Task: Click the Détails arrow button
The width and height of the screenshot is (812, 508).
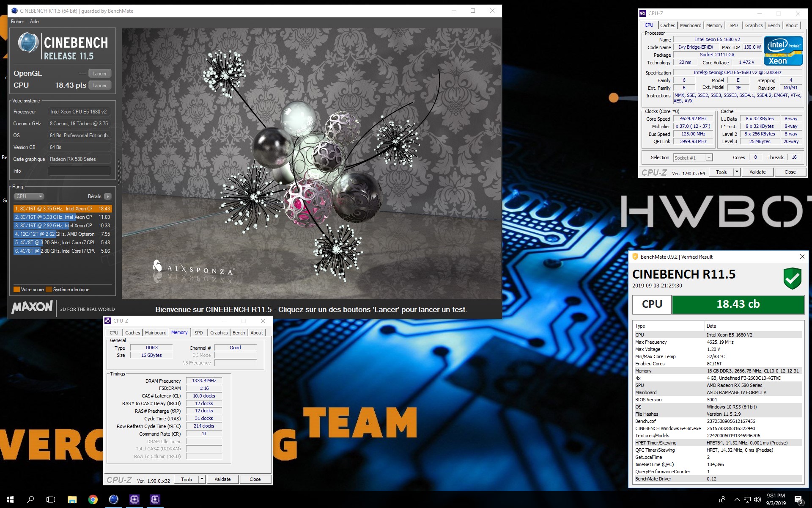Action: (108, 196)
